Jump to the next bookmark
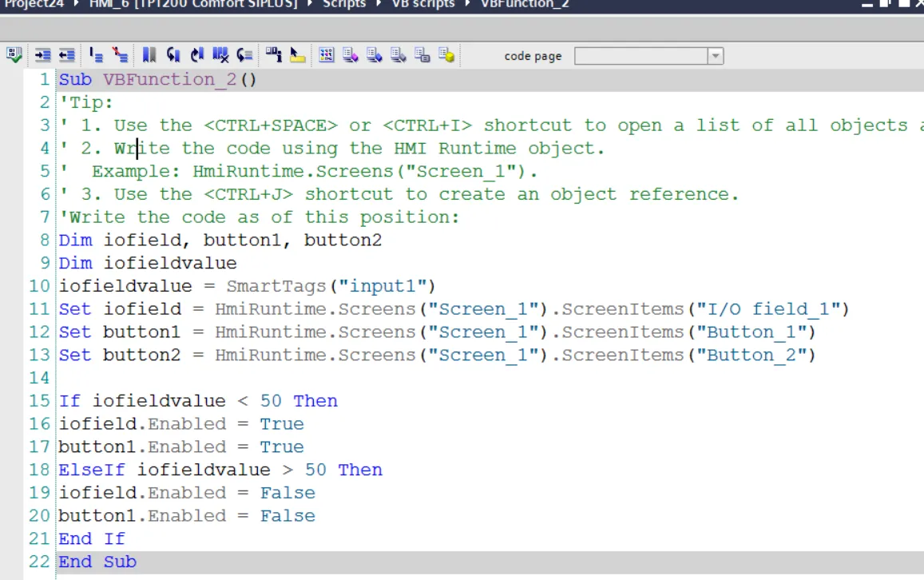The height and width of the screenshot is (580, 924). [x=196, y=55]
